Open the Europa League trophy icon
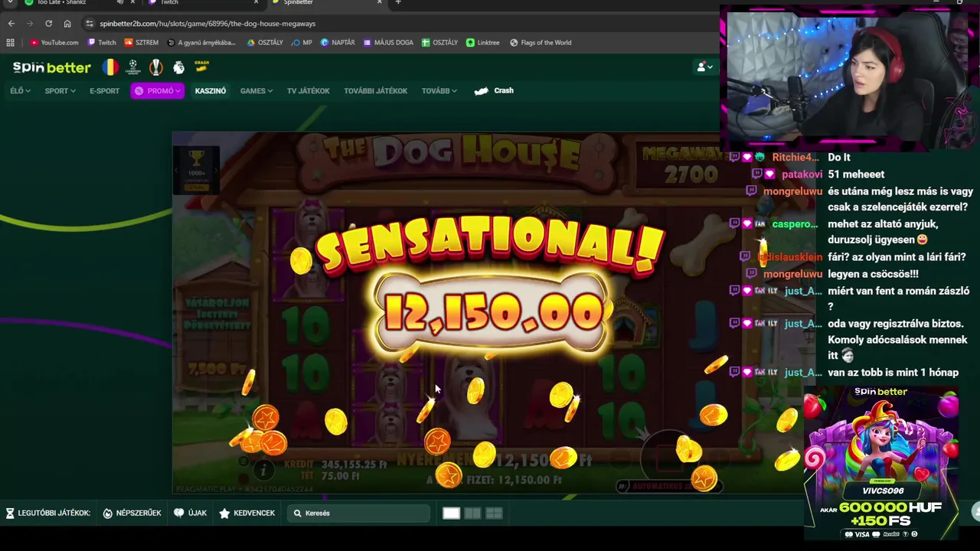980x551 pixels. pos(156,67)
